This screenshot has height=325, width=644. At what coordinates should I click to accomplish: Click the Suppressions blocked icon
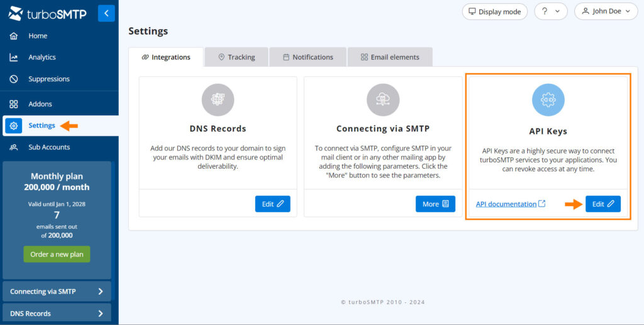coord(14,79)
